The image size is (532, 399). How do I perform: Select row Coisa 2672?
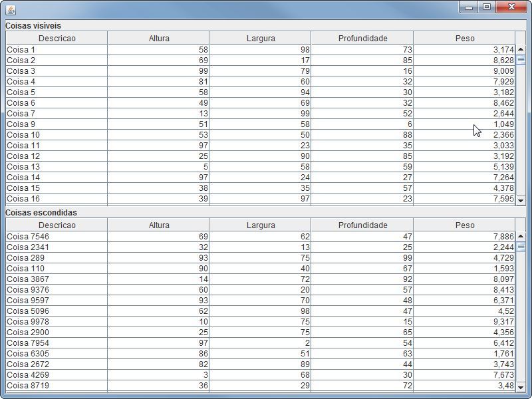[x=261, y=364]
